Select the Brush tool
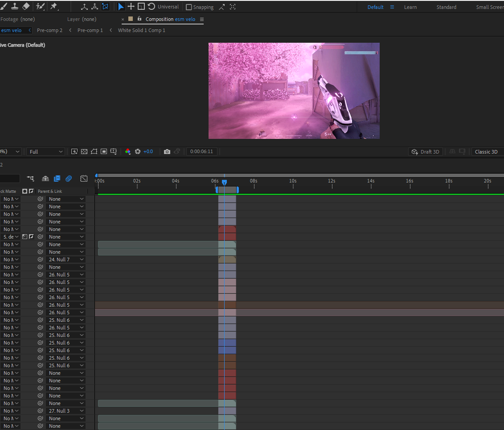 click(4, 6)
